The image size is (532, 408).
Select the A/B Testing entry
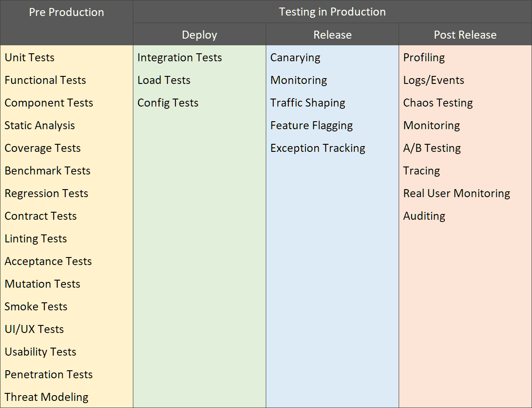[x=432, y=148]
